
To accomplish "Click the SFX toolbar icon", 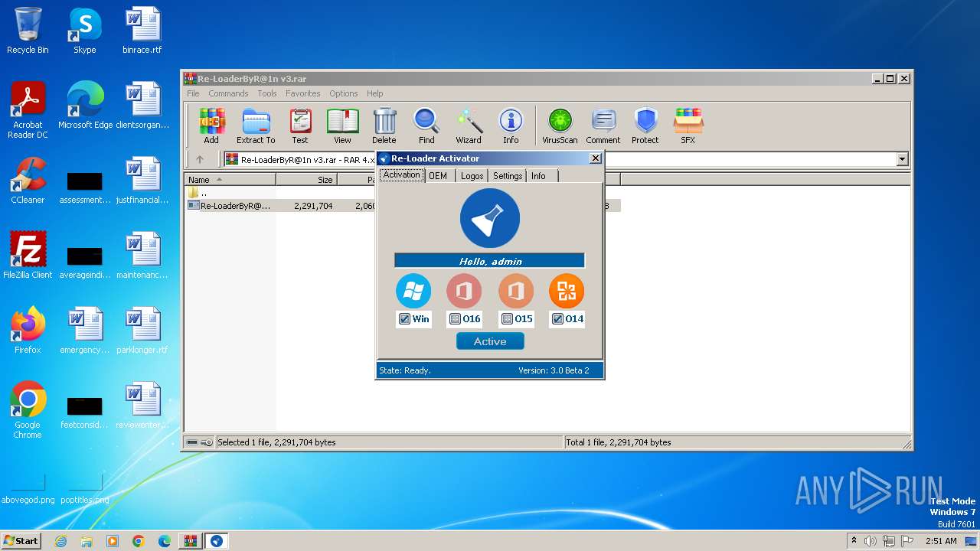I will [x=688, y=126].
